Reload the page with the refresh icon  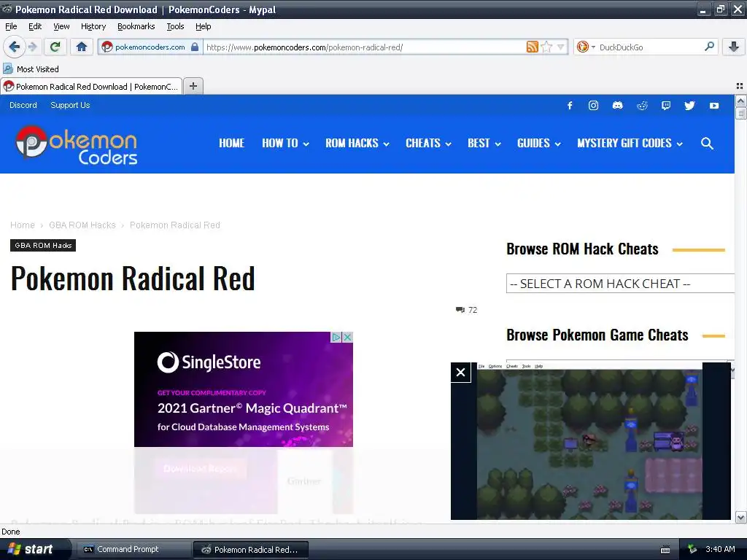tap(55, 47)
